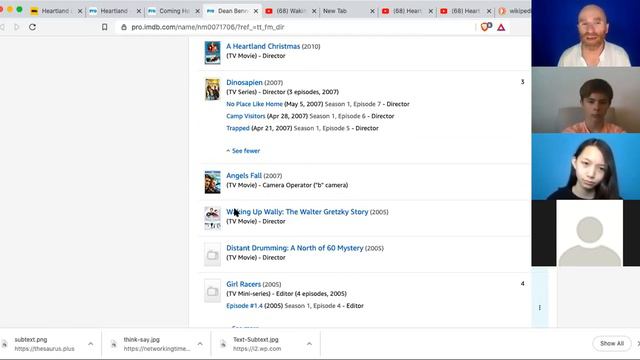Screen dimensions: 640x360
Task: Open A Heartland Christmas title link
Action: click(x=263, y=46)
